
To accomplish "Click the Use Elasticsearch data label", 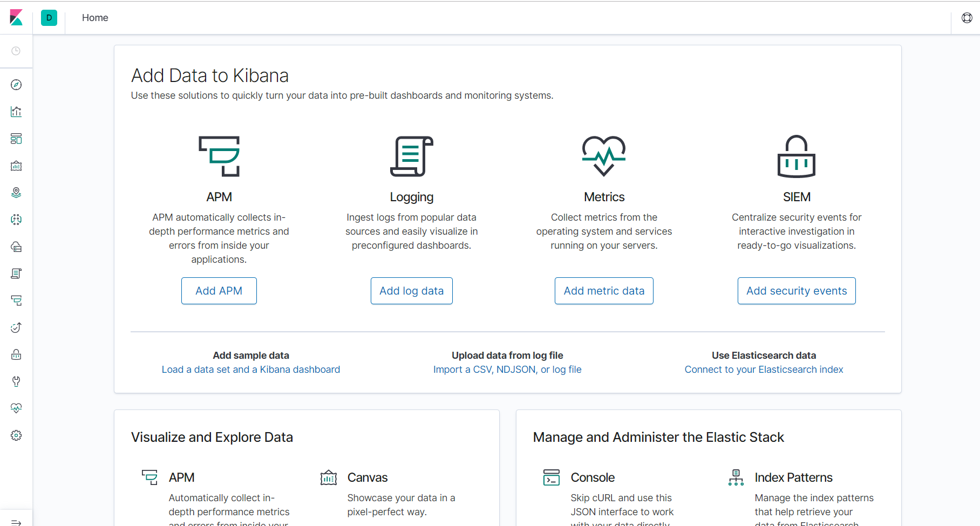I will [x=764, y=356].
